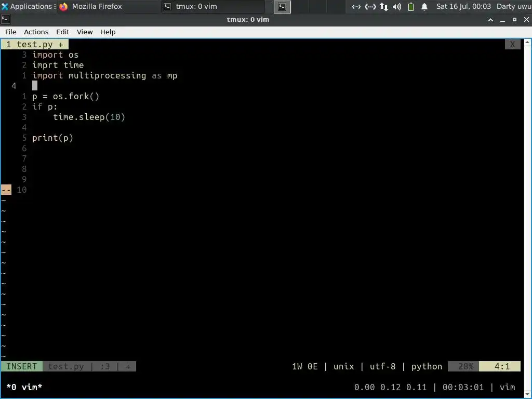Click the orange sign marker beside line 10
Screen dimensions: 532x399
tap(6, 190)
